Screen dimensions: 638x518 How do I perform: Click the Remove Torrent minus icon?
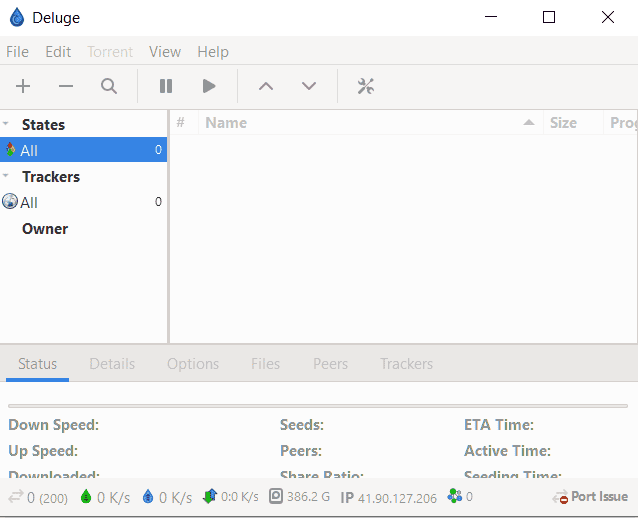point(66,86)
